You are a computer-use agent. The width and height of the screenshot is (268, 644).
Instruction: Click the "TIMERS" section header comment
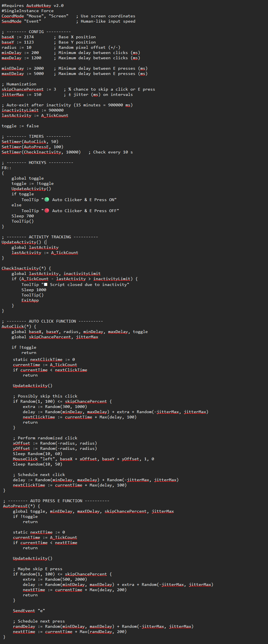[x=36, y=136]
